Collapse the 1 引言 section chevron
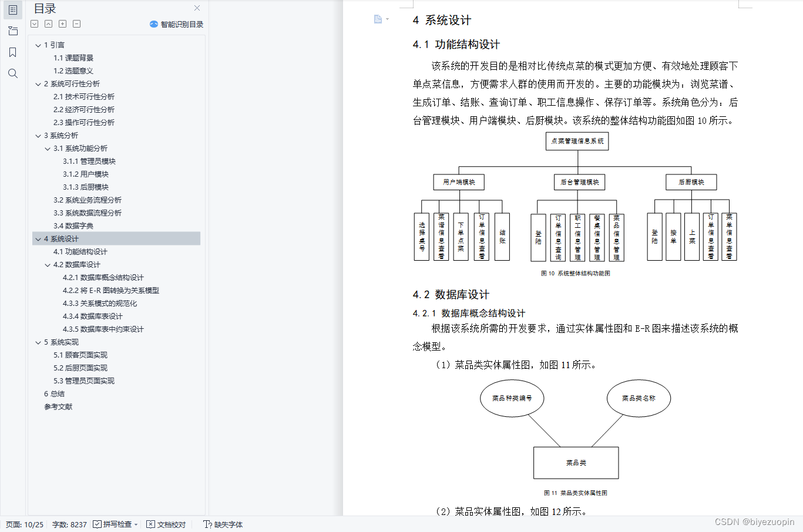This screenshot has height=532, width=803. coord(38,45)
